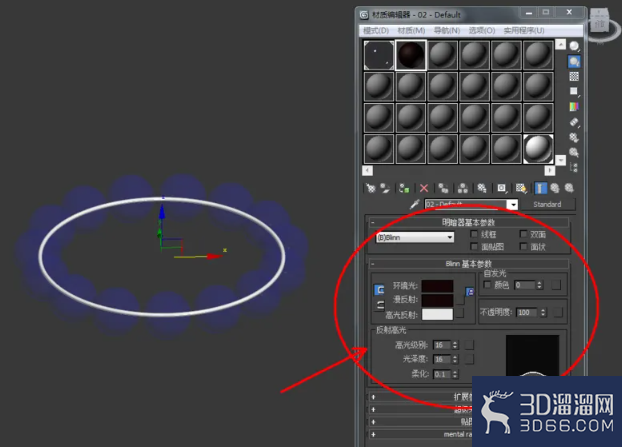Click the map button beside 漫反射 swatch
Viewport: 622px width, 447px height.
pos(460,300)
